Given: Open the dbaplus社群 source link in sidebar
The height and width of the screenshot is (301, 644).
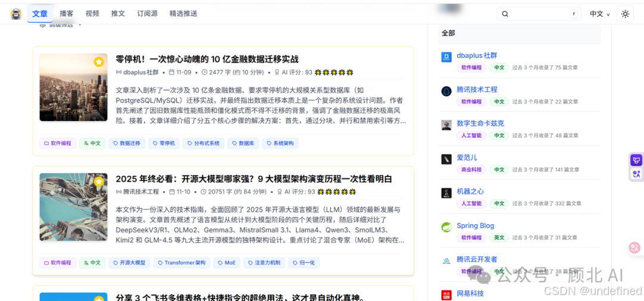Looking at the screenshot, I should tap(477, 55).
